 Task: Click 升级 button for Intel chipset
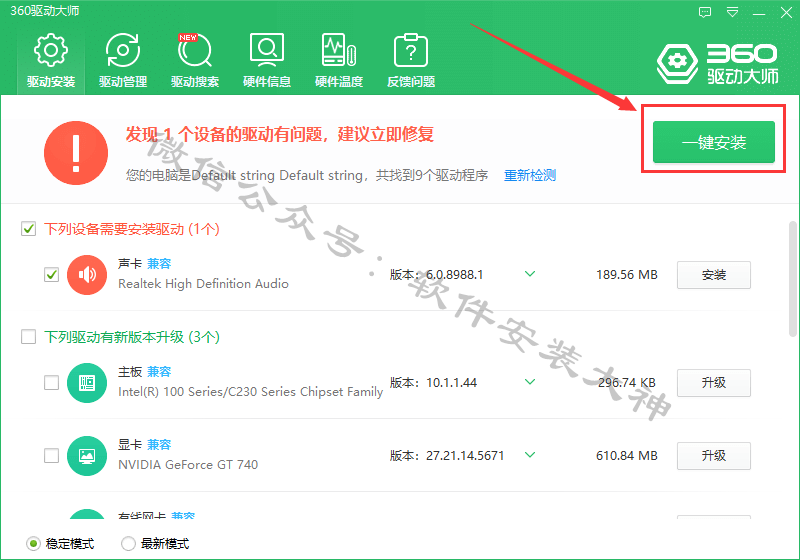pos(714,383)
